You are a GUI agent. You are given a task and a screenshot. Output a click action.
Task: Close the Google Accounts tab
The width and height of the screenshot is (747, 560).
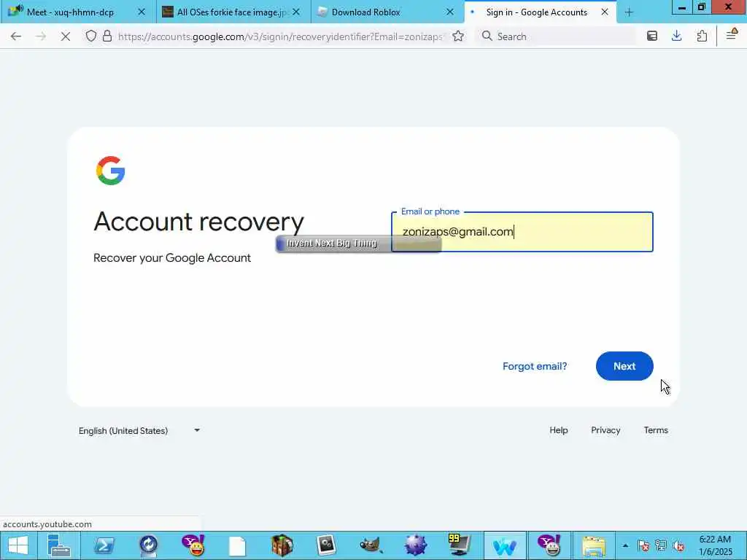(605, 12)
